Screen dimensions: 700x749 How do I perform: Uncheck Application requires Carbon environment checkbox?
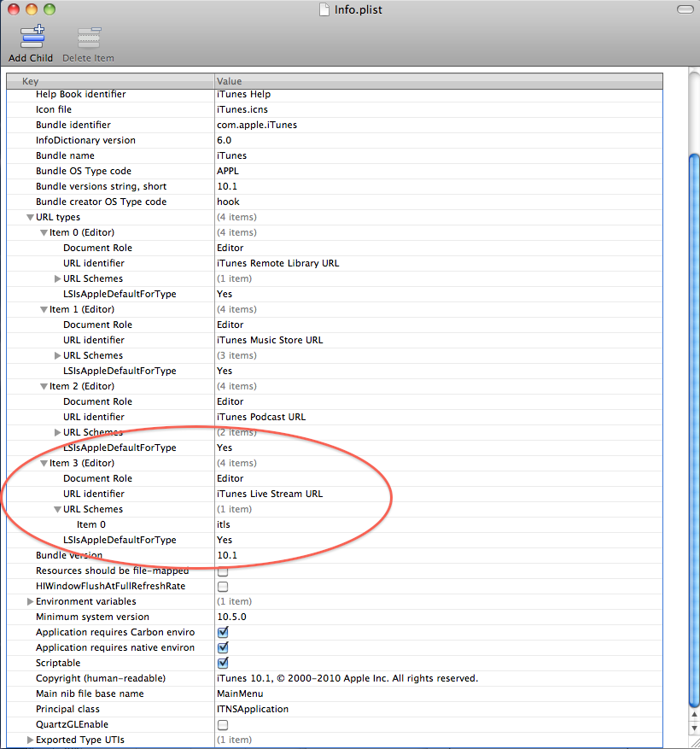click(223, 633)
